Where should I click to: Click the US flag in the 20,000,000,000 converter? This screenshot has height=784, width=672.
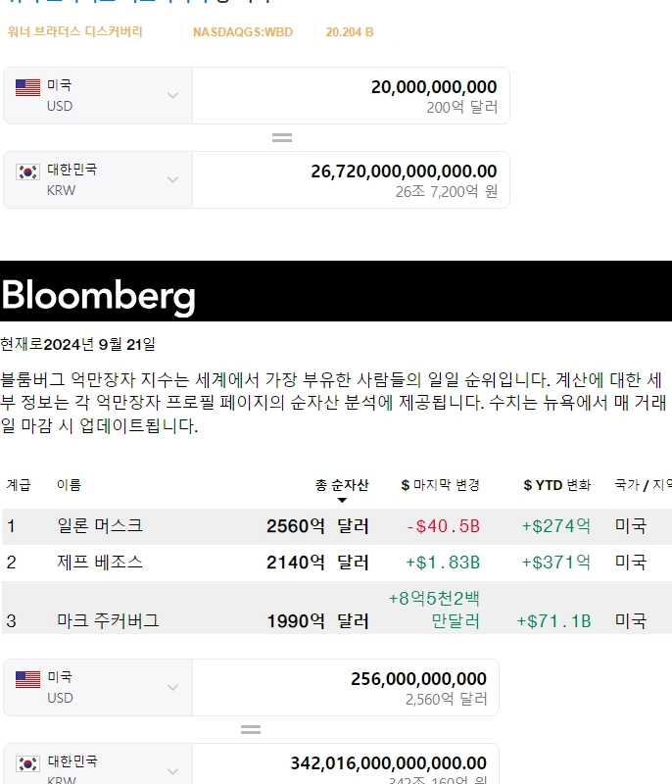(27, 87)
